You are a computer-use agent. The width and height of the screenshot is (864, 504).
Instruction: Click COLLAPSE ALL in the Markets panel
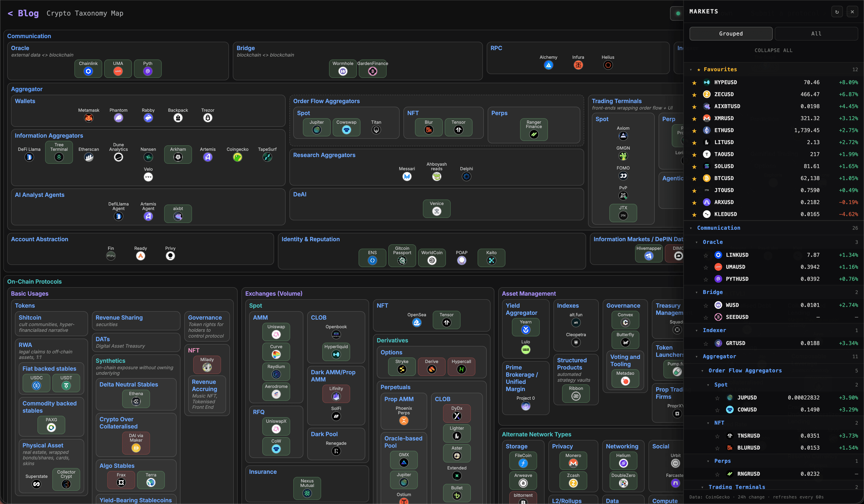click(x=773, y=50)
